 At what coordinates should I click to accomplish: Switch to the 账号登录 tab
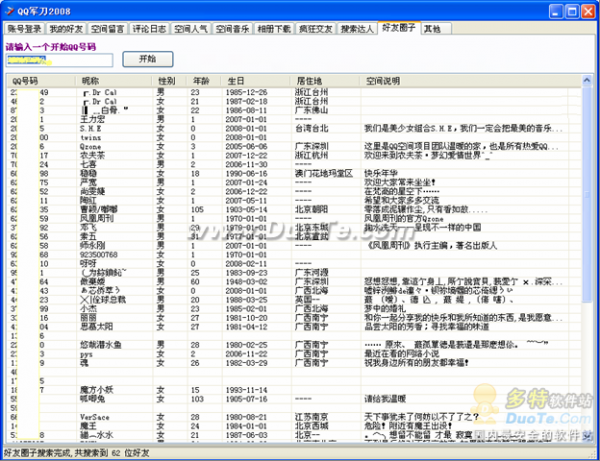24,29
